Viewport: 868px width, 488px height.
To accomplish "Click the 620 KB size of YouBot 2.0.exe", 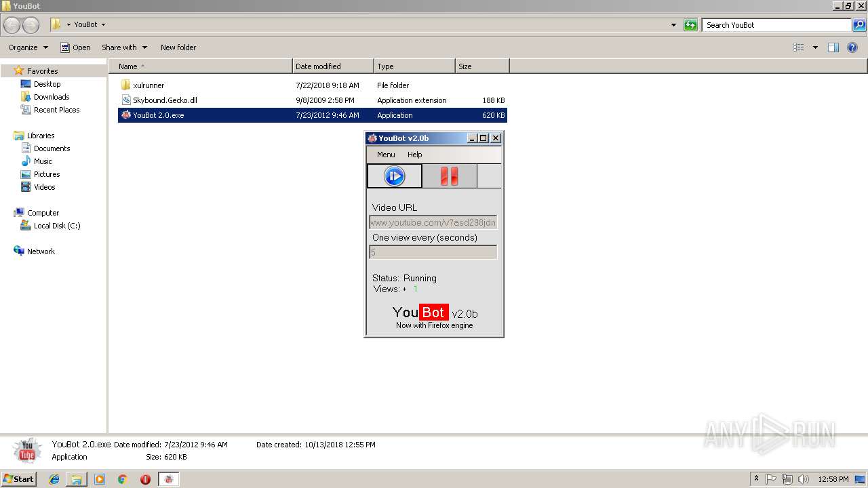I will click(494, 115).
